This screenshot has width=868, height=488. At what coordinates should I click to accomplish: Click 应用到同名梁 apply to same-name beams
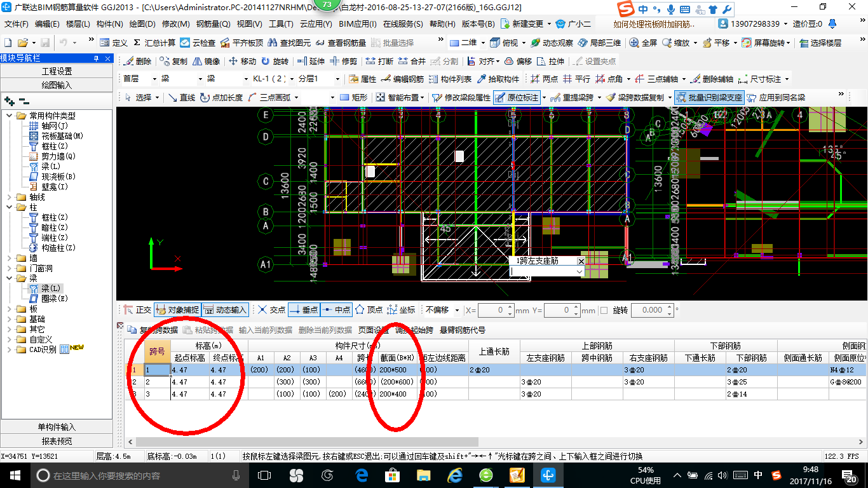click(776, 97)
